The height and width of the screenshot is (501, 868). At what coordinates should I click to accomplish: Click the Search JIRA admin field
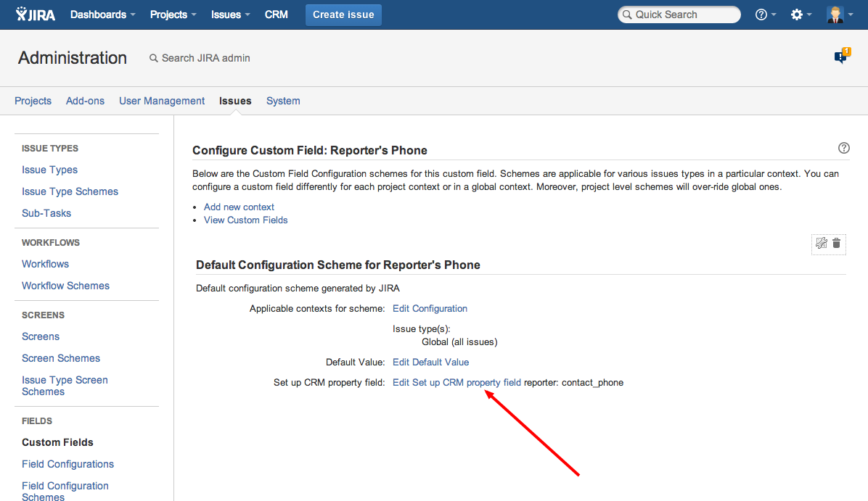coord(206,58)
